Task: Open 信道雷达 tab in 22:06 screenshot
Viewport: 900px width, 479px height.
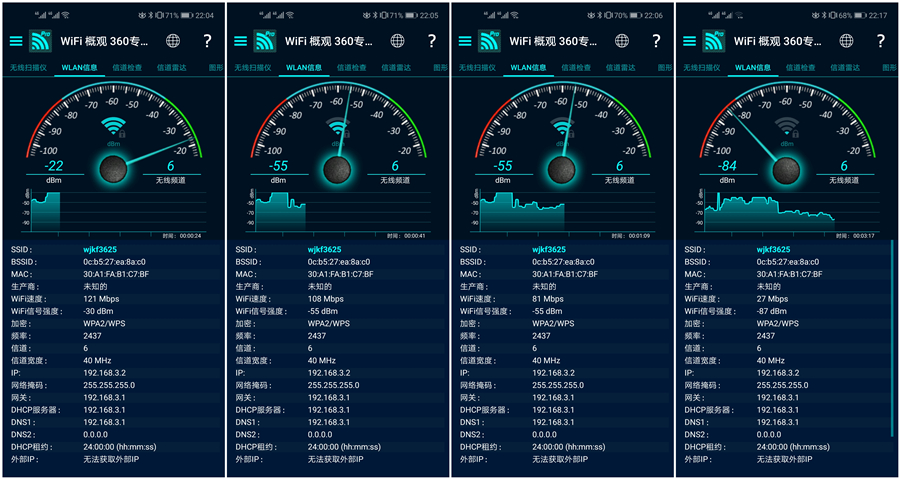Action: click(621, 68)
